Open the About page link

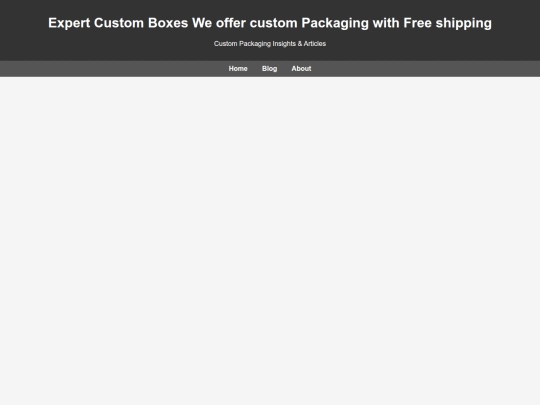tap(301, 69)
